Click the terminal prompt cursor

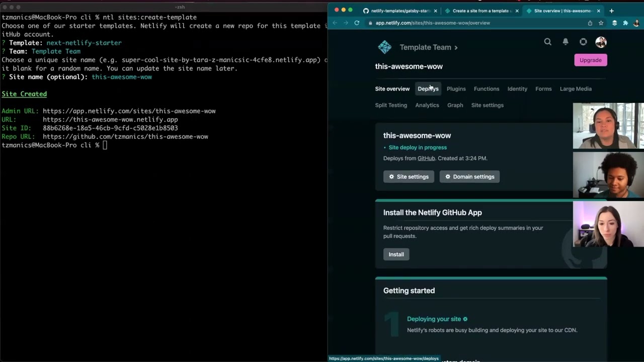105,145
